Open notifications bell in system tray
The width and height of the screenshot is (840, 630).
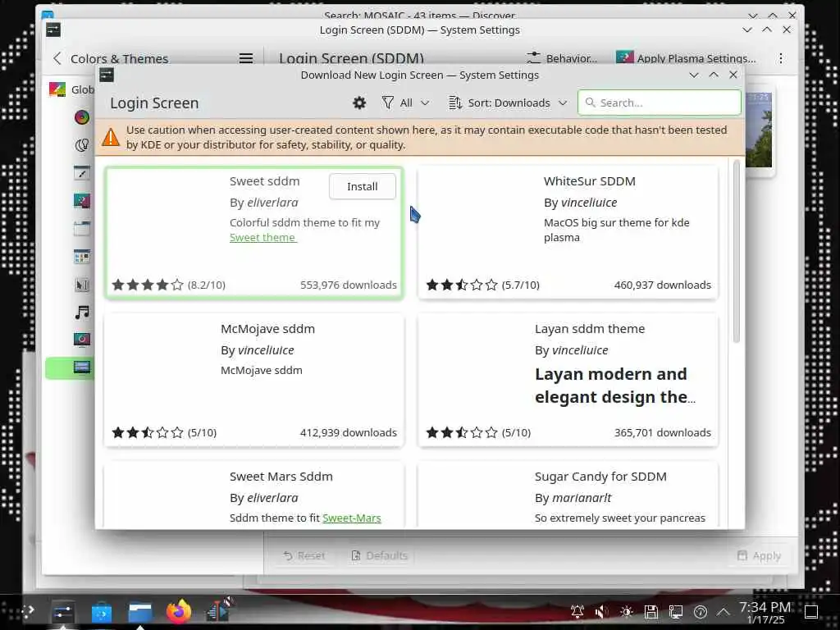click(577, 611)
